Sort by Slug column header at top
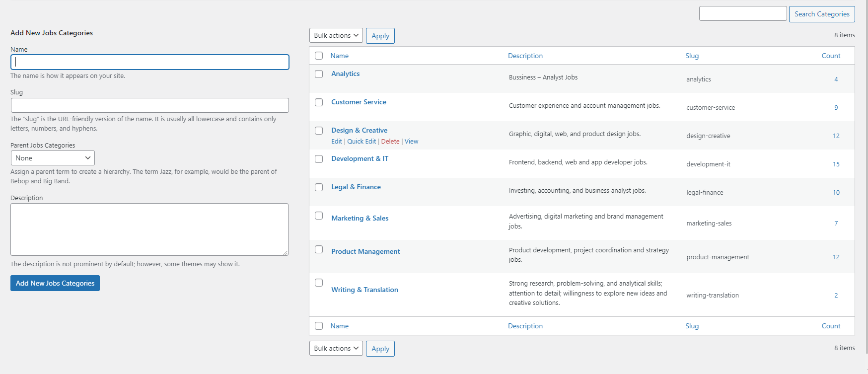Image resolution: width=868 pixels, height=374 pixels. 692,56
